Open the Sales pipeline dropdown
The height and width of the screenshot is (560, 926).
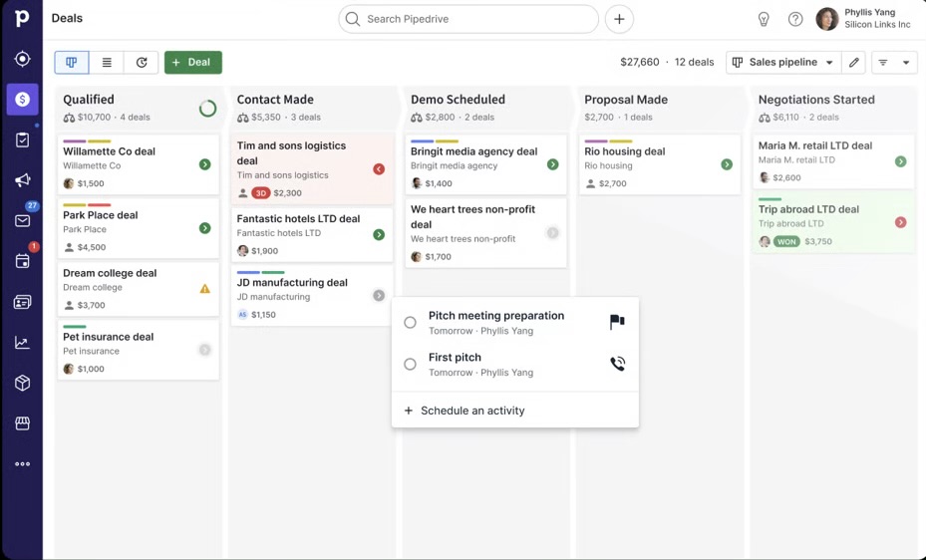coord(782,63)
